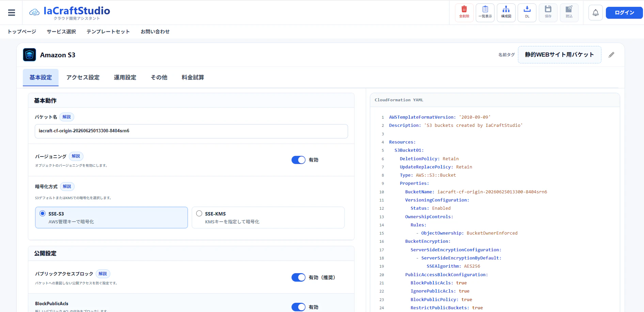644x312 pixels.
Task: Open the お問い合わせ page
Action: [x=155, y=32]
